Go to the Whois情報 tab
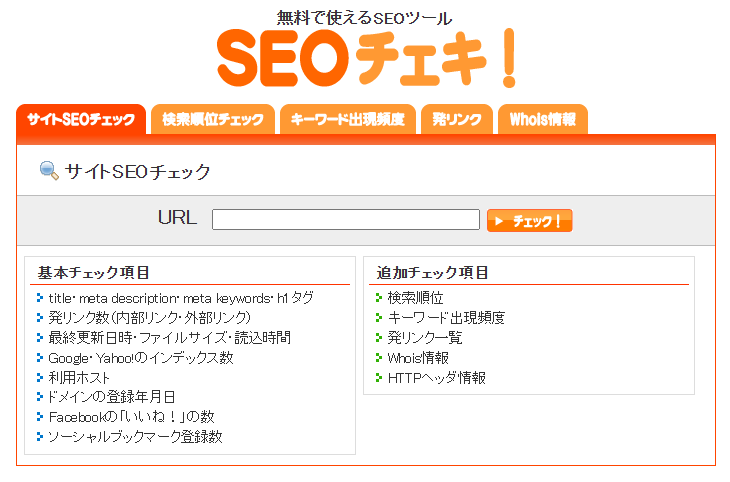Screen dimensions: 730x482 coord(542,120)
